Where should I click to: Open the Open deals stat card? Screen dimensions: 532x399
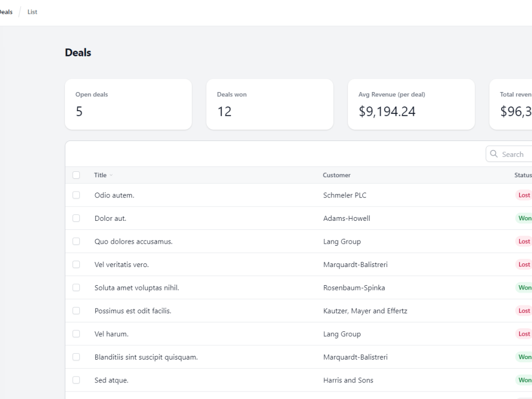tap(128, 104)
